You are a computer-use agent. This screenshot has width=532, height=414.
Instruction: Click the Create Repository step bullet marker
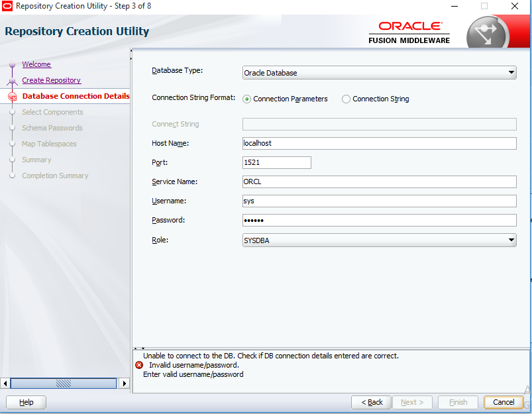(x=12, y=81)
